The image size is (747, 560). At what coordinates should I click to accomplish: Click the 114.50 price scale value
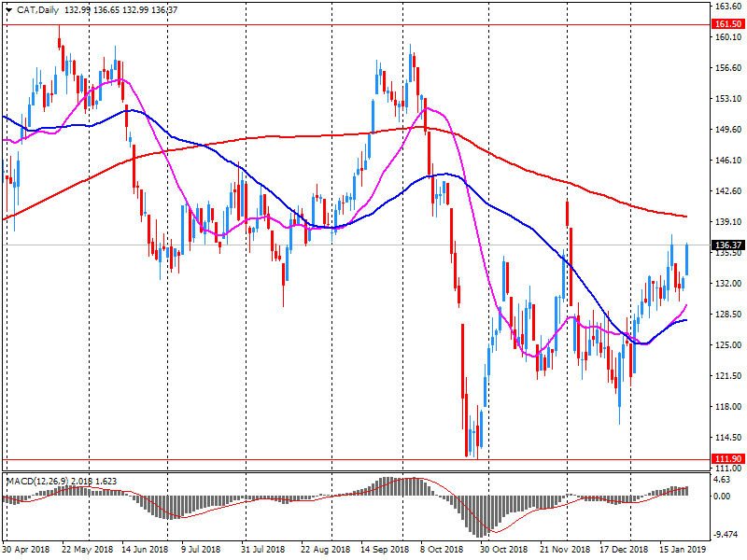tap(728, 437)
